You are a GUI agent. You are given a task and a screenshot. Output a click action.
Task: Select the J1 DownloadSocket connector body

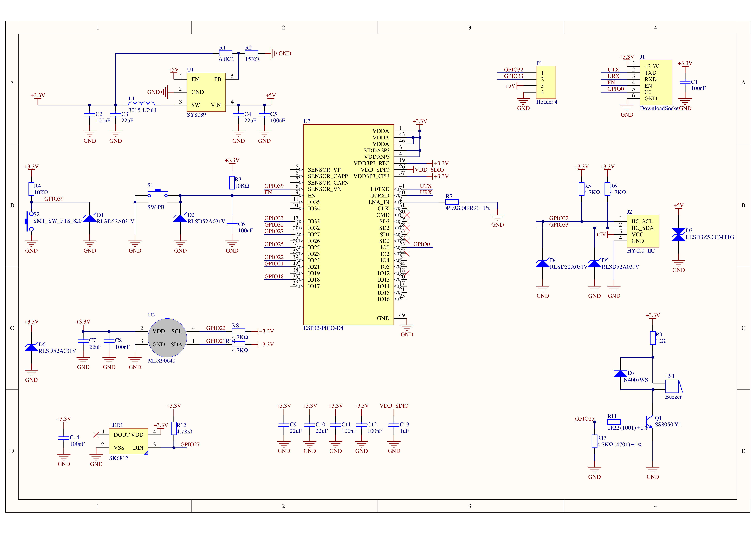[x=656, y=82]
